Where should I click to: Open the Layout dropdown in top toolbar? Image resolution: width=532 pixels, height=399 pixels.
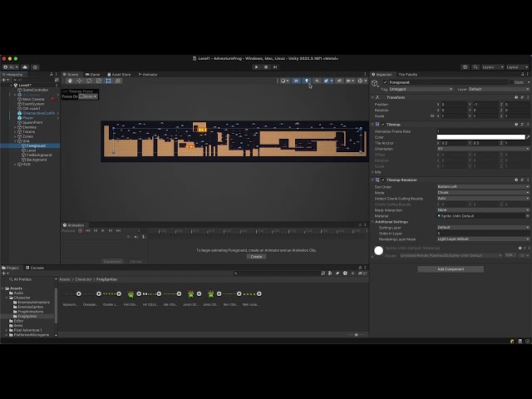pyautogui.click(x=517, y=67)
